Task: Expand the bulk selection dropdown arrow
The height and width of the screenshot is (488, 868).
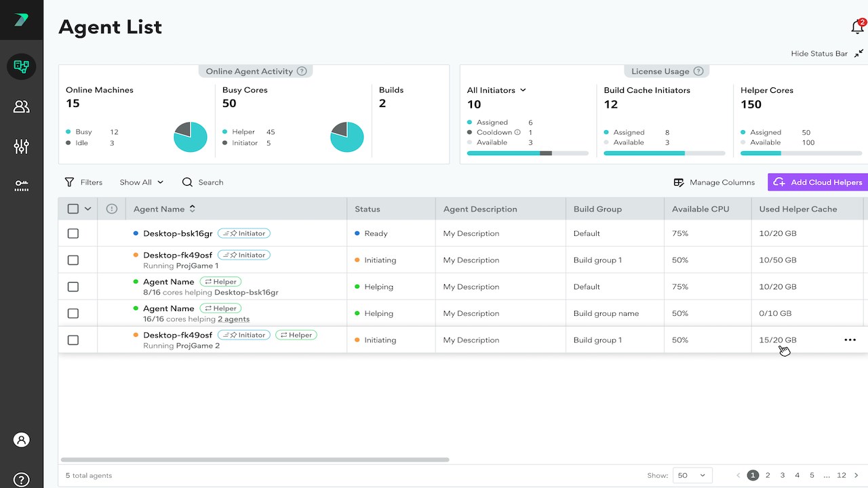Action: [87, 209]
